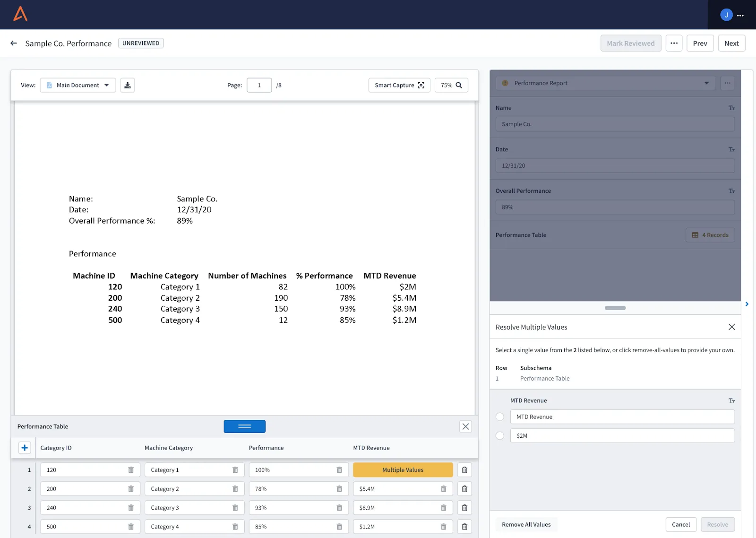
Task: Click the page number input field
Action: tap(259, 85)
